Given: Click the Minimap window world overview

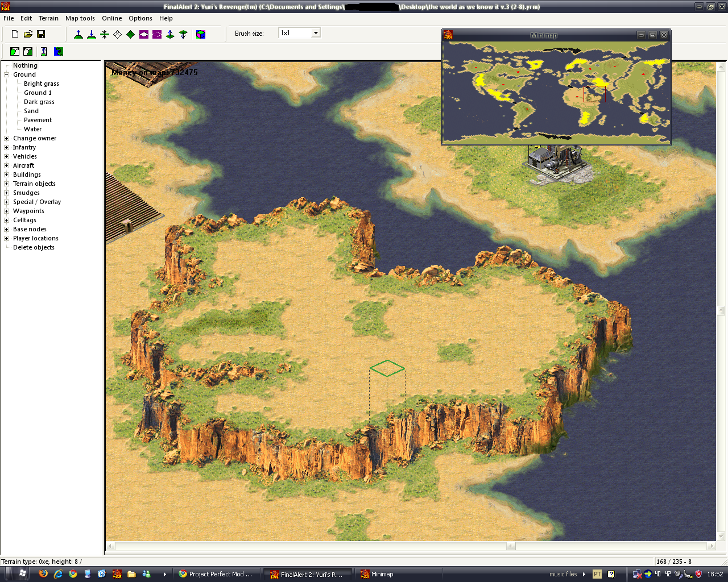Looking at the screenshot, I should [556, 92].
